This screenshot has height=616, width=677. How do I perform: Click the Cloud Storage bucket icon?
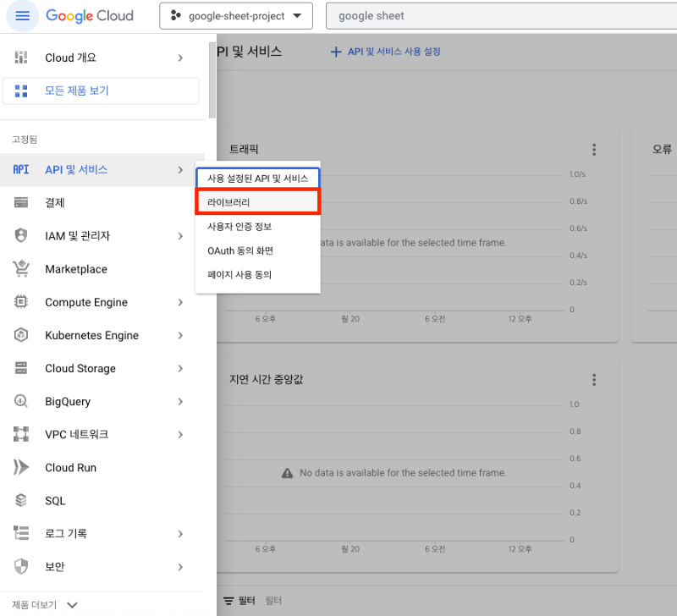point(24,368)
